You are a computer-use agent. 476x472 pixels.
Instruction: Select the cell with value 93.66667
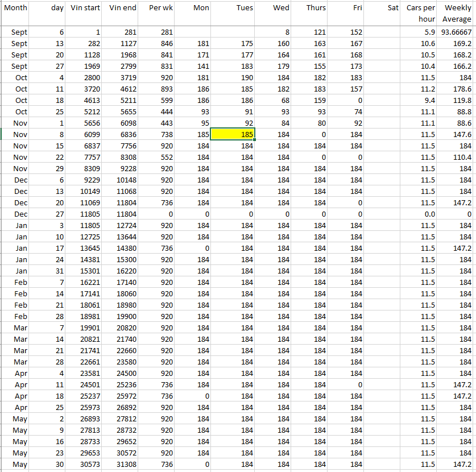(x=456, y=32)
